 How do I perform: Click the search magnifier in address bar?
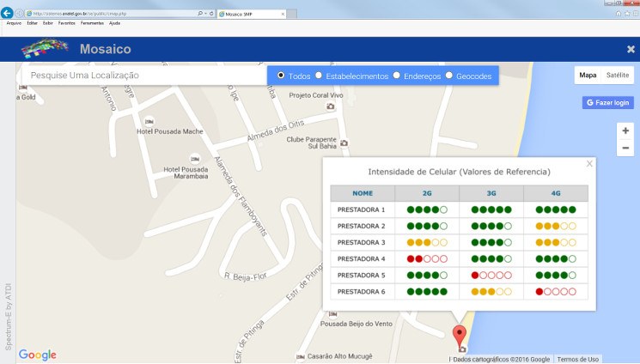[200, 14]
